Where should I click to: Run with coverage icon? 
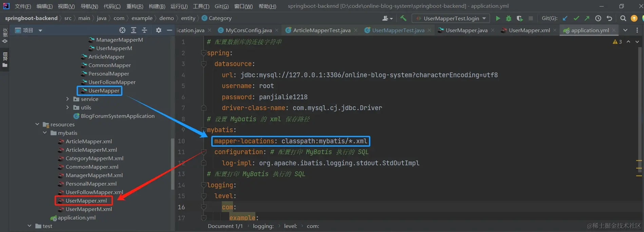click(x=520, y=18)
